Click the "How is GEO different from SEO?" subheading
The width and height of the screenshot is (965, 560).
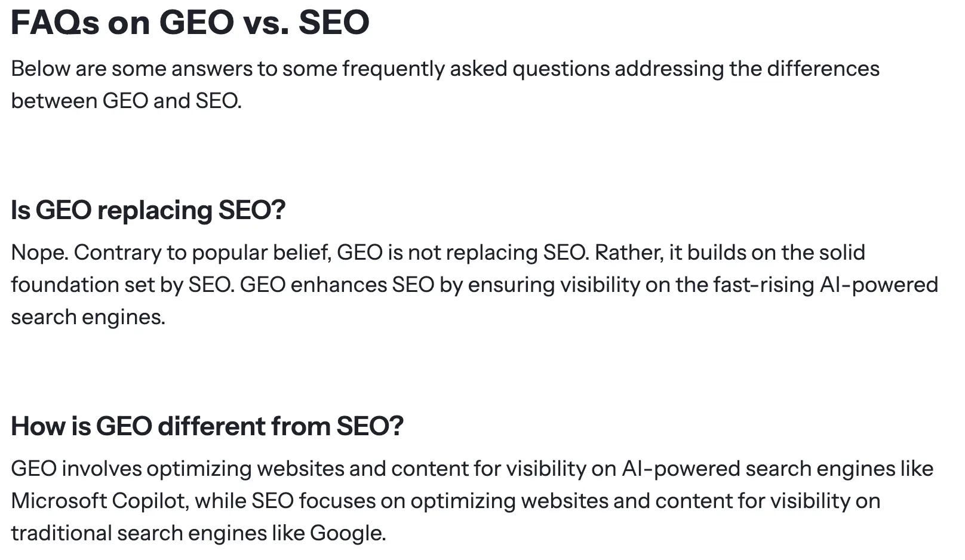coord(207,426)
